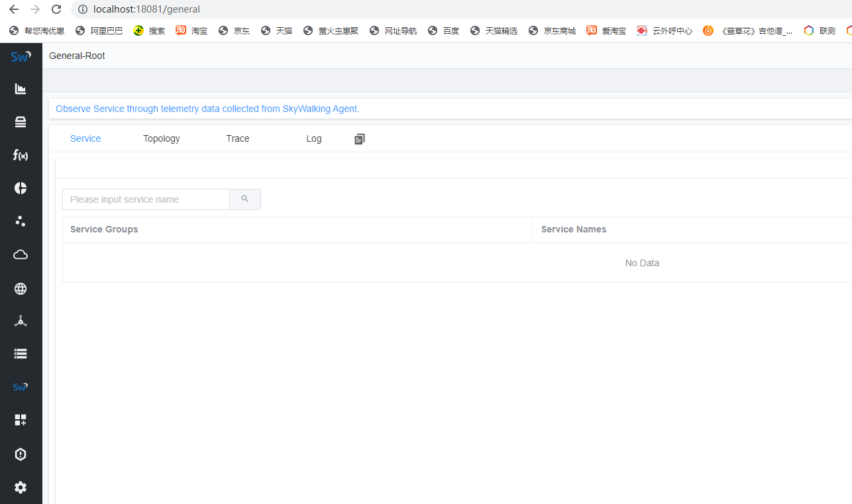This screenshot has width=852, height=504.
Task: Open the small SkyWalking self-observability icon
Action: [x=21, y=387]
